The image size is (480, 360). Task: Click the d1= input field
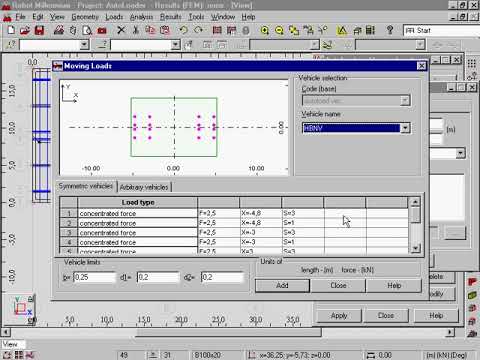click(158, 277)
